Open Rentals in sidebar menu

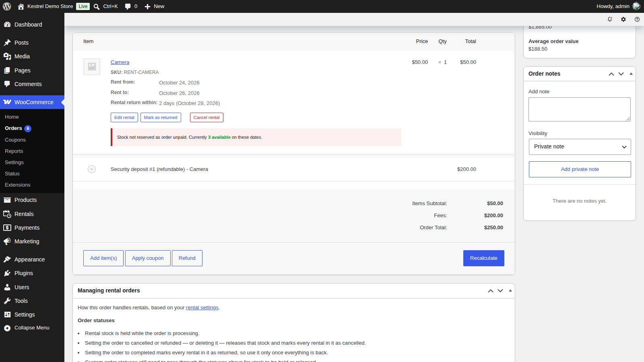click(x=32, y=214)
